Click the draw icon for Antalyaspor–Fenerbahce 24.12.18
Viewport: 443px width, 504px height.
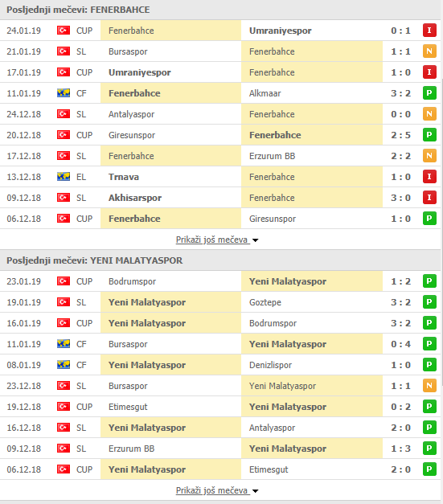429,114
